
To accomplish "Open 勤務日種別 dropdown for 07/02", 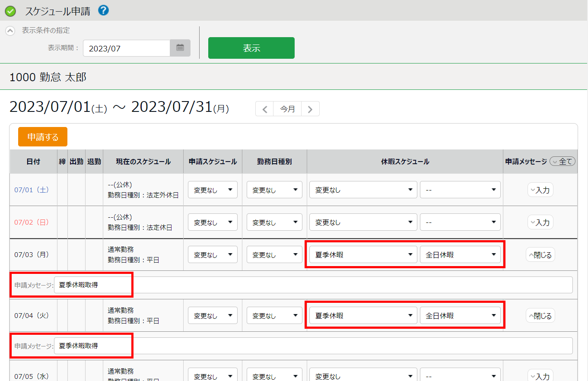I will point(274,222).
